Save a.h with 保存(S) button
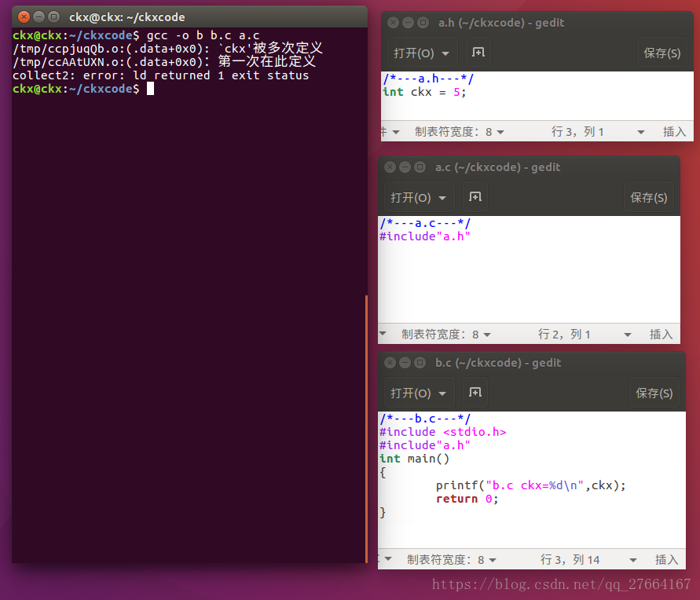Viewport: 700px width, 600px height. click(x=662, y=53)
